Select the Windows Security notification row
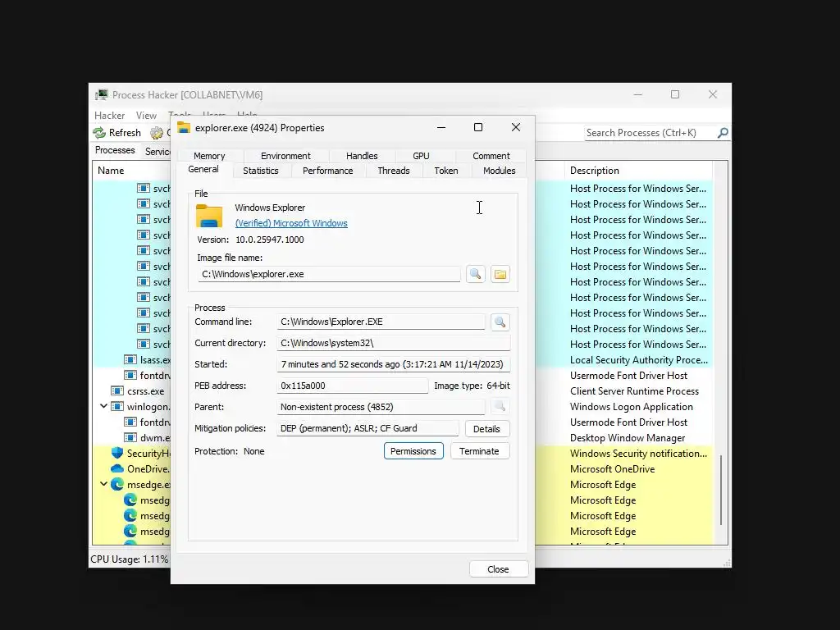Screen dimensions: 840x630 pyautogui.click(x=638, y=453)
